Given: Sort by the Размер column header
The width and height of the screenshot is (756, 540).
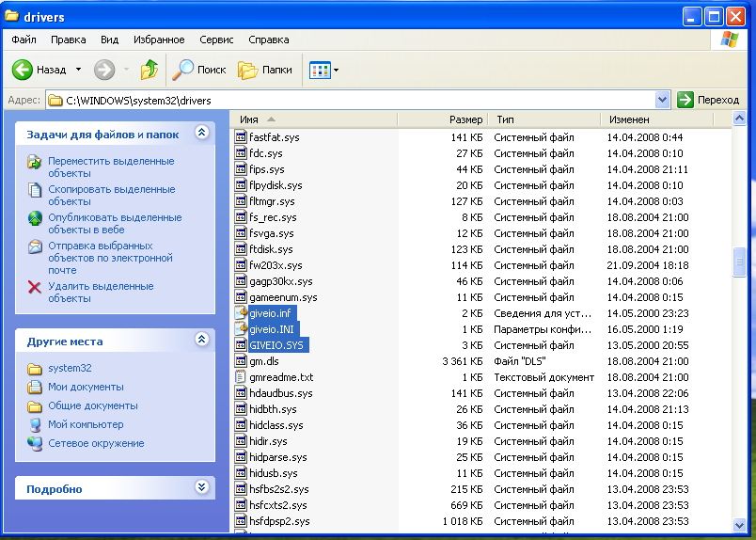Looking at the screenshot, I should coord(465,119).
